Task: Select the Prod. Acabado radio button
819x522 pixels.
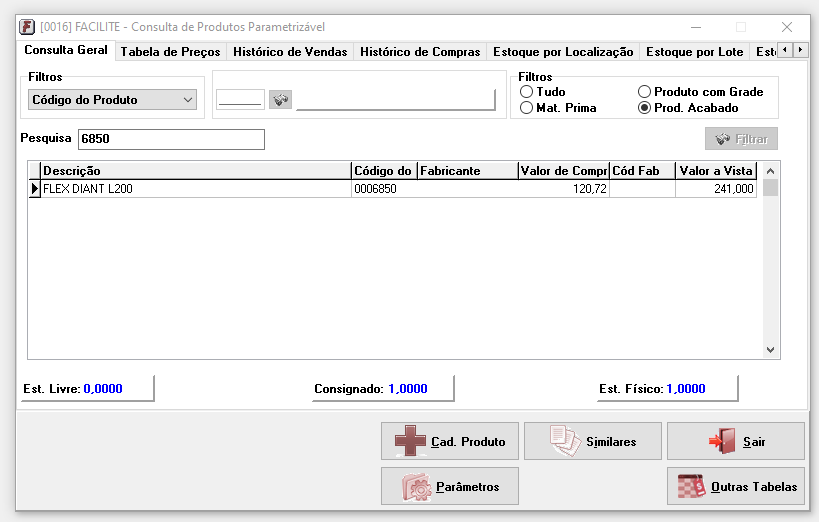Action: pos(645,108)
